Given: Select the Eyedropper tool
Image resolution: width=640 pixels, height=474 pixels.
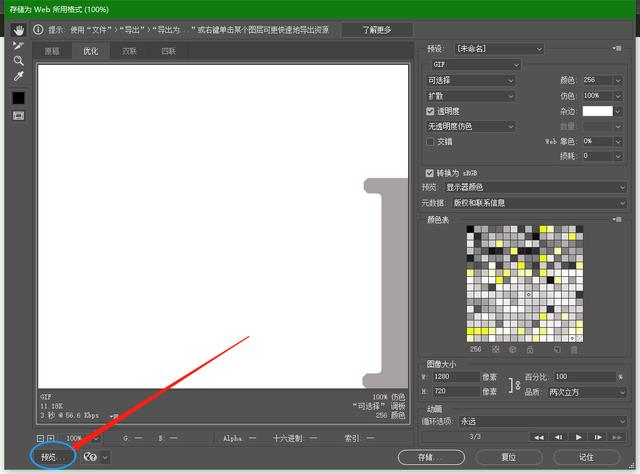Looking at the screenshot, I should tap(18, 77).
